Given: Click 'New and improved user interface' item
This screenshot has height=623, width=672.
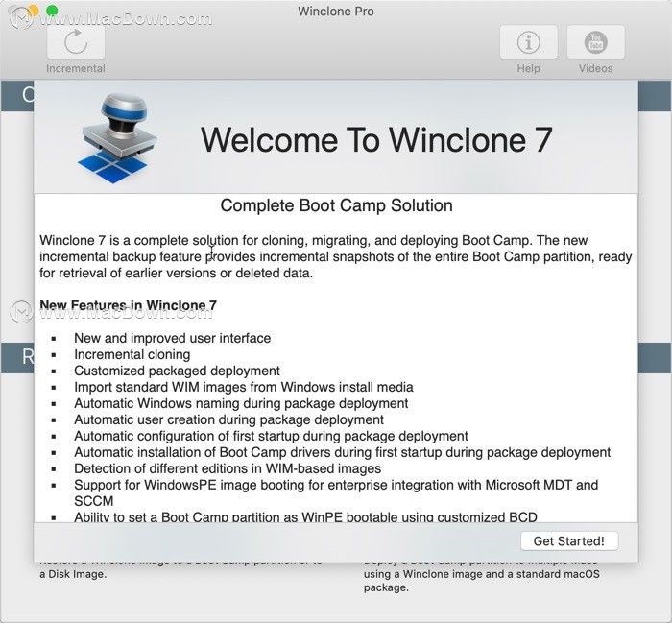Looking at the screenshot, I should [172, 338].
